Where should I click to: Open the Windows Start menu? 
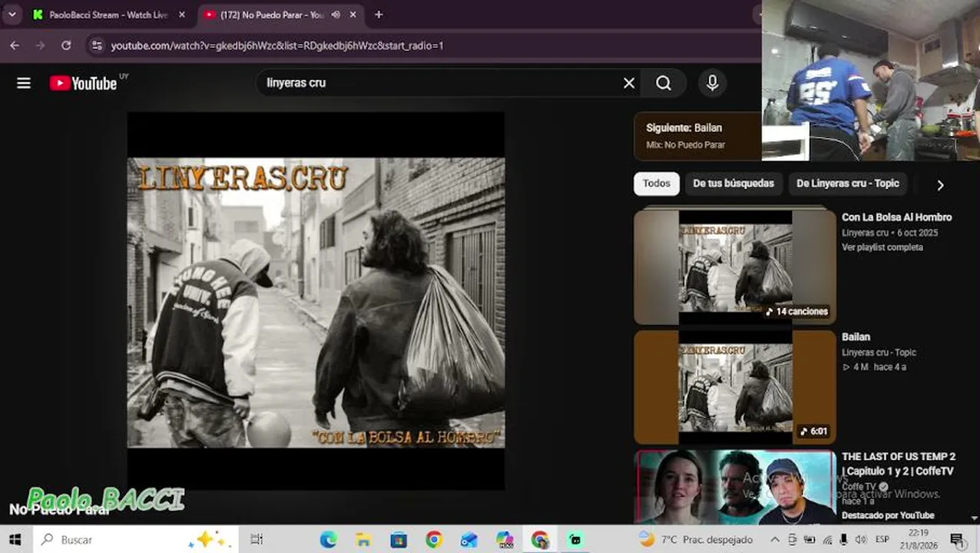click(x=15, y=539)
